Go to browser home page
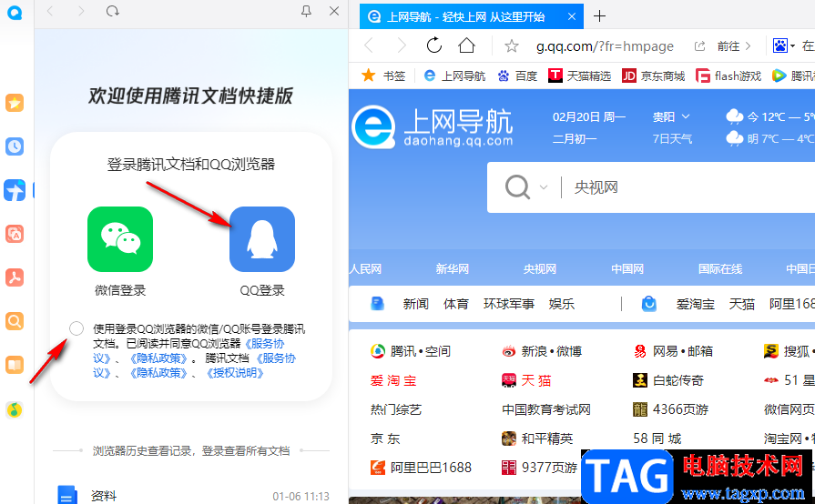 466,45
